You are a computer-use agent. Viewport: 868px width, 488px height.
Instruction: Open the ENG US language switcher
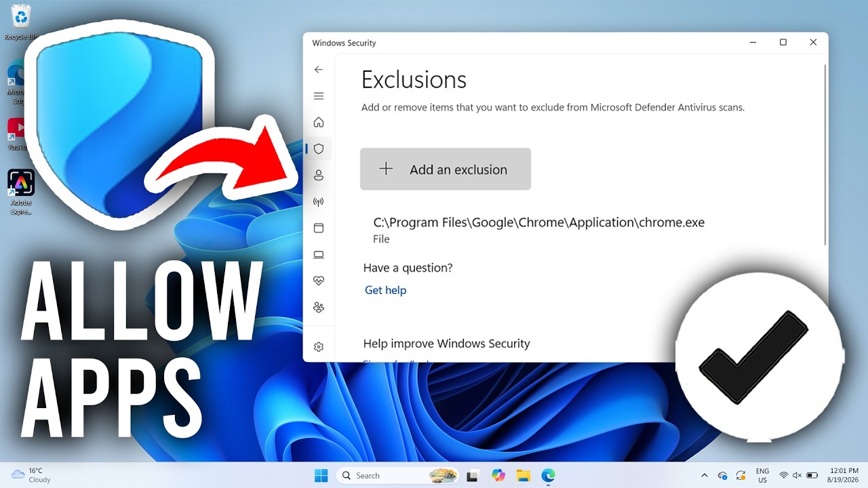[762, 475]
